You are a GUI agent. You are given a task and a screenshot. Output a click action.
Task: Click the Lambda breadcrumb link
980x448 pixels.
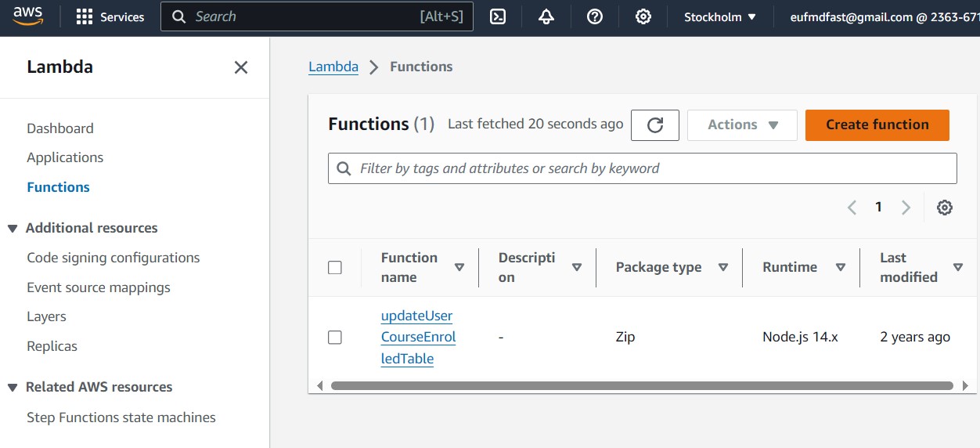[x=333, y=67]
